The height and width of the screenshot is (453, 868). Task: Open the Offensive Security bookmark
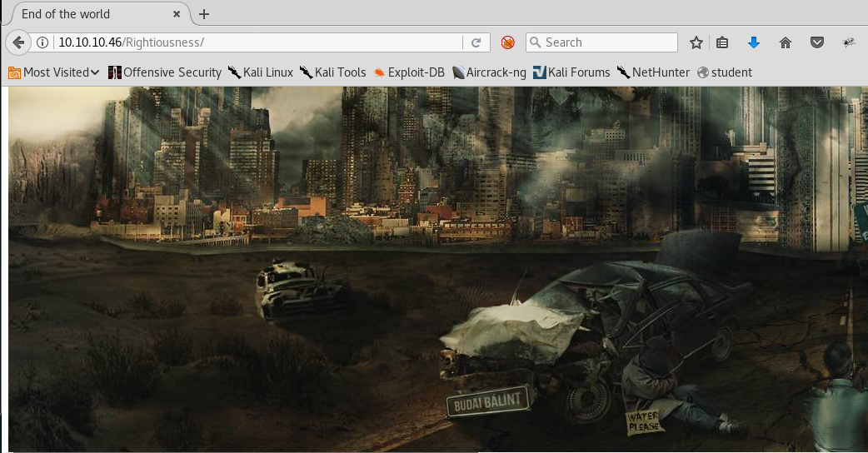(x=165, y=72)
